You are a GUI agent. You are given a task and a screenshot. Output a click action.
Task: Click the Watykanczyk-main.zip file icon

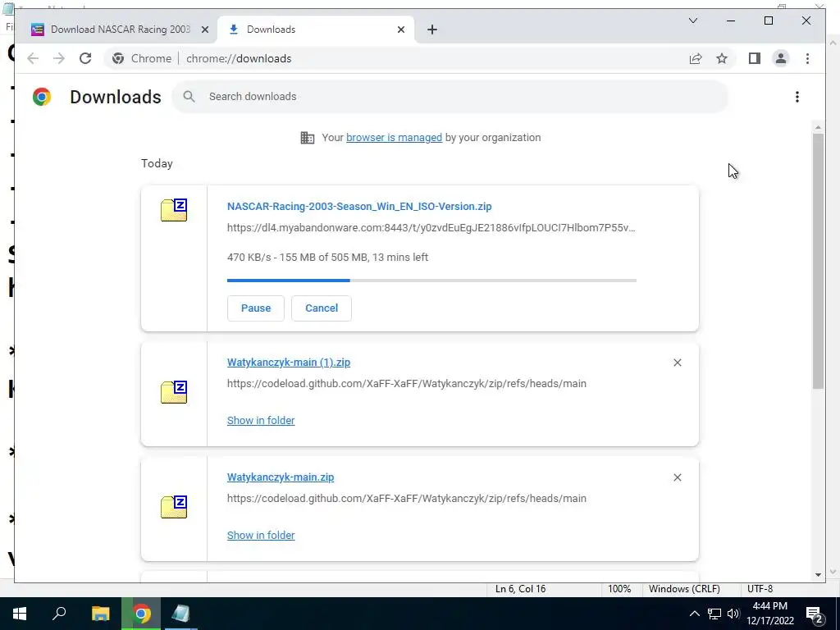click(174, 507)
